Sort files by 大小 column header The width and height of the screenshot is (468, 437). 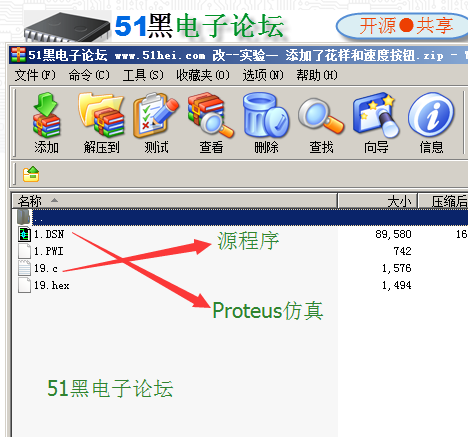point(377,201)
